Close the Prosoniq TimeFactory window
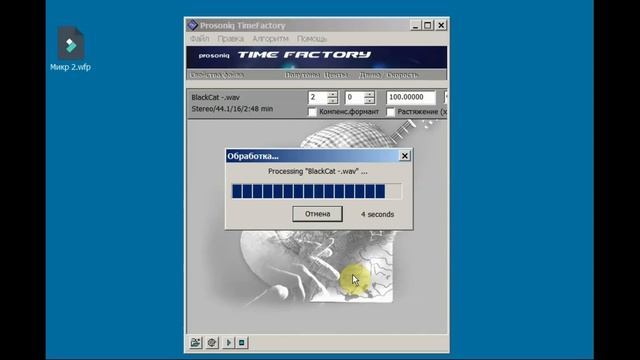Image resolution: width=640 pixels, height=360 pixels. click(x=441, y=25)
